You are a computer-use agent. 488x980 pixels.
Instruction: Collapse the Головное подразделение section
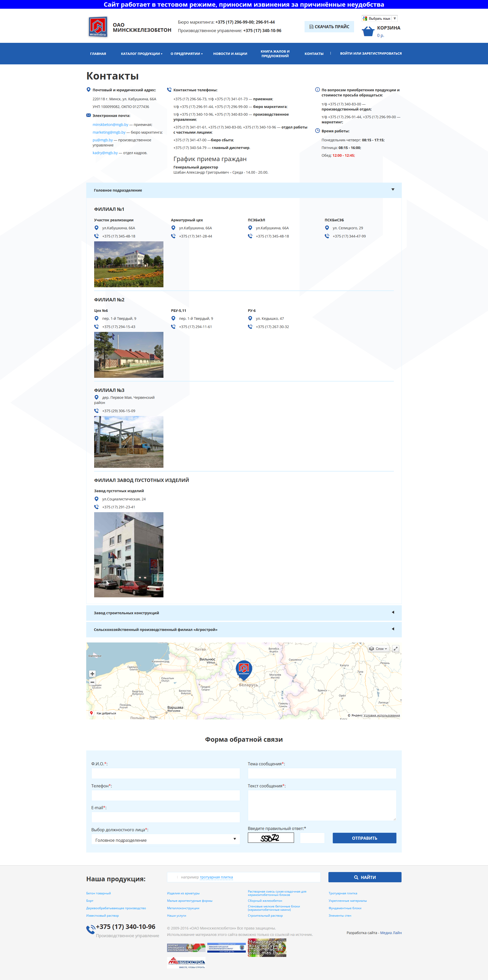pos(244,190)
